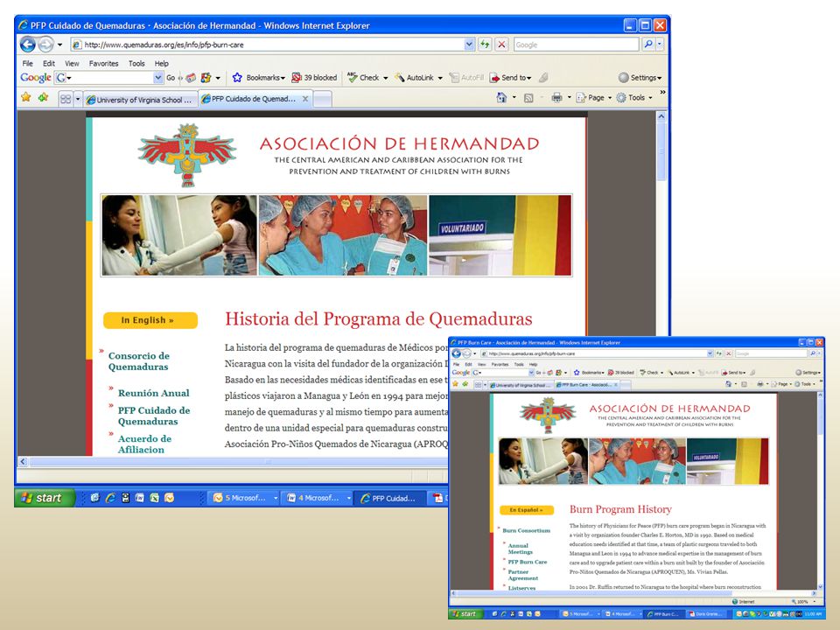840x630 pixels.
Task: Click Favorites star in the small English window
Action: coord(455,384)
